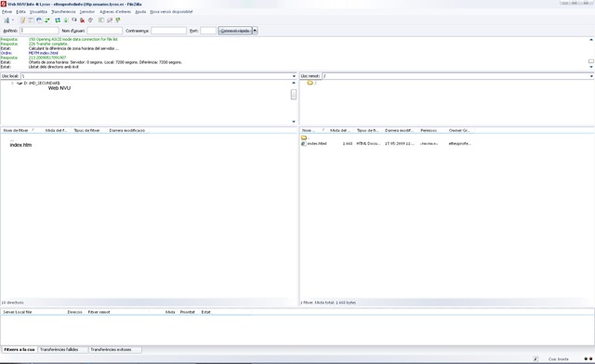Select the local index.htm label
The width and height of the screenshot is (595, 364).
pyautogui.click(x=20, y=145)
